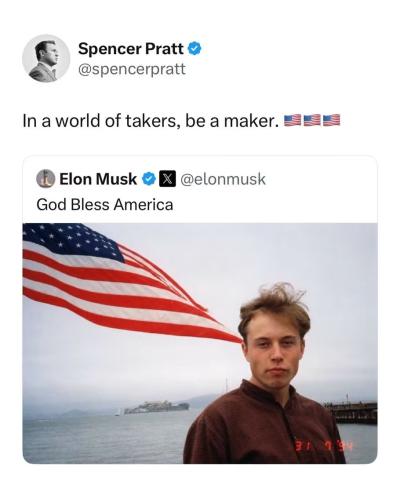Open the Spencer Pratt display name link
This screenshot has width=400, height=500.
pos(131,49)
